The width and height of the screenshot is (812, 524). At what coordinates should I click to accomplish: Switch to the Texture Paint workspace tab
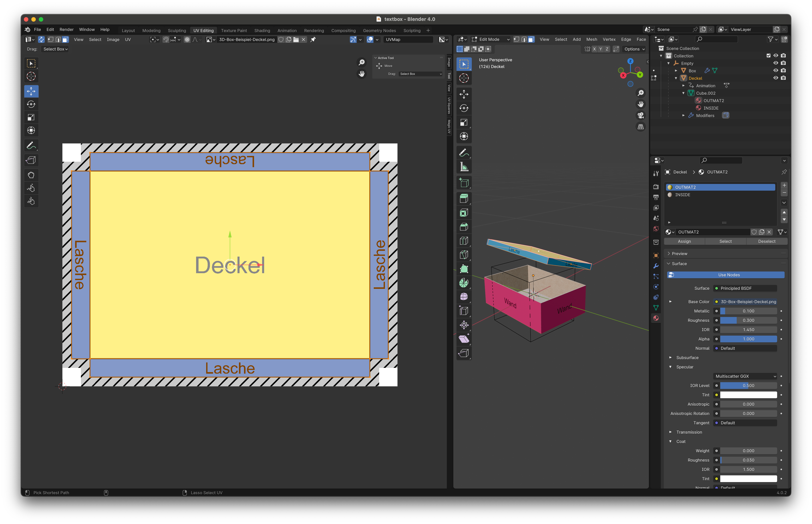click(234, 30)
